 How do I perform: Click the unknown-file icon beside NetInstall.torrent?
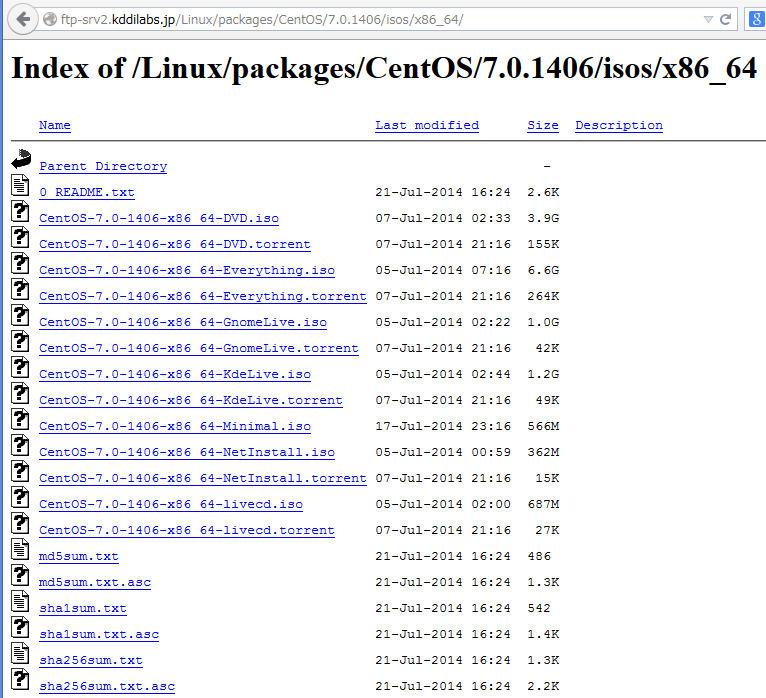(20, 471)
